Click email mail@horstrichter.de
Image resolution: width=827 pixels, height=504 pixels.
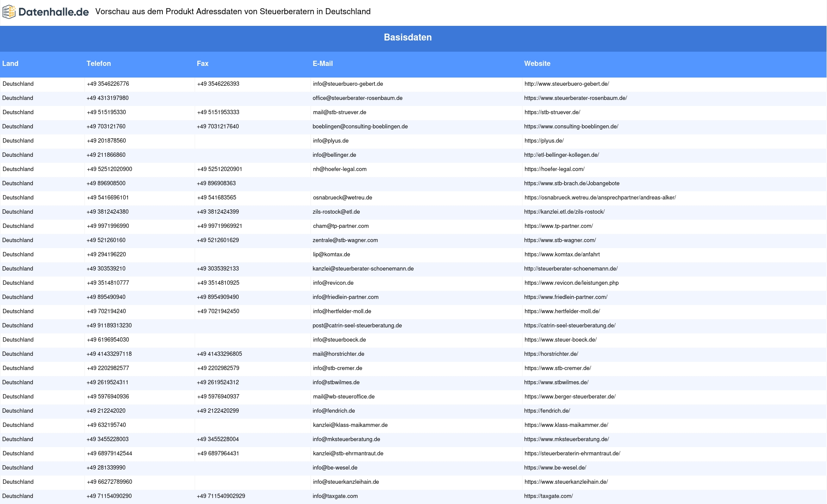tap(339, 354)
